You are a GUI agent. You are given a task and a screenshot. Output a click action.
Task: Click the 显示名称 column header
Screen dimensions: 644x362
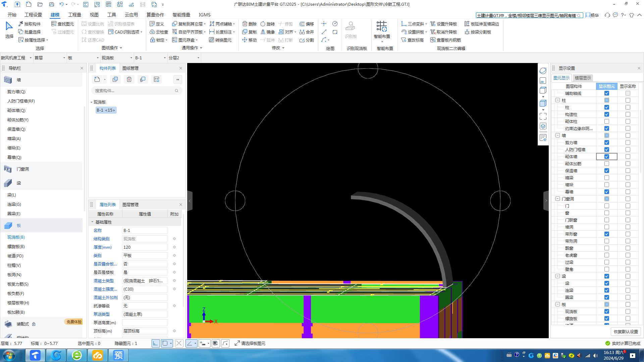tap(628, 86)
